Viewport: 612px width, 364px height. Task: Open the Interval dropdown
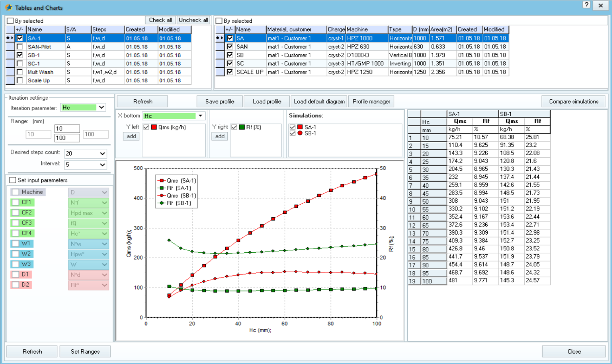[x=102, y=164]
